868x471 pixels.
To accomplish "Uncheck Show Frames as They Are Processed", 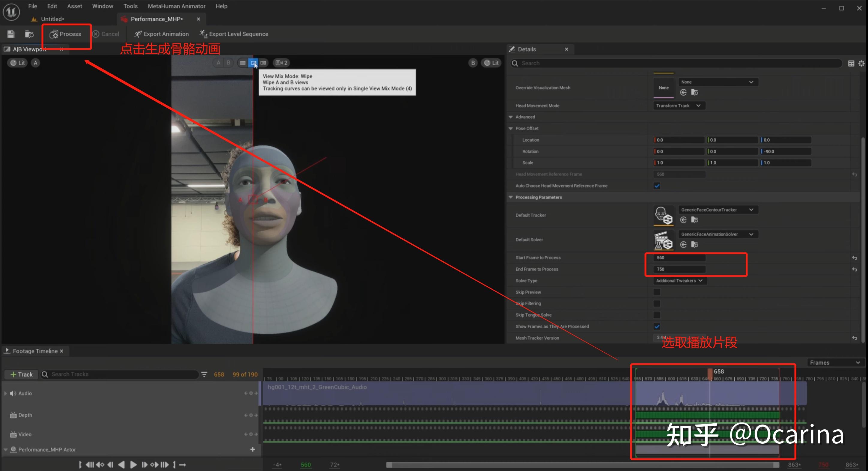I will [656, 326].
